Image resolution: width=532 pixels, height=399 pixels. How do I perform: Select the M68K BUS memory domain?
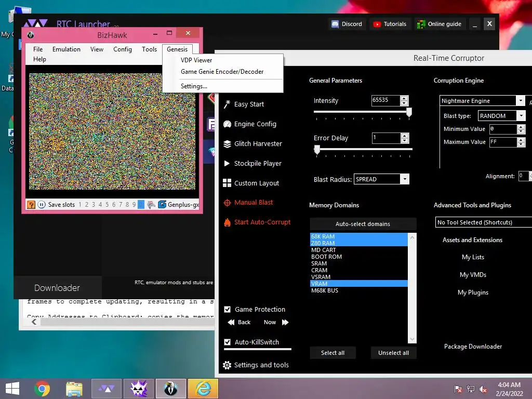[x=358, y=291]
